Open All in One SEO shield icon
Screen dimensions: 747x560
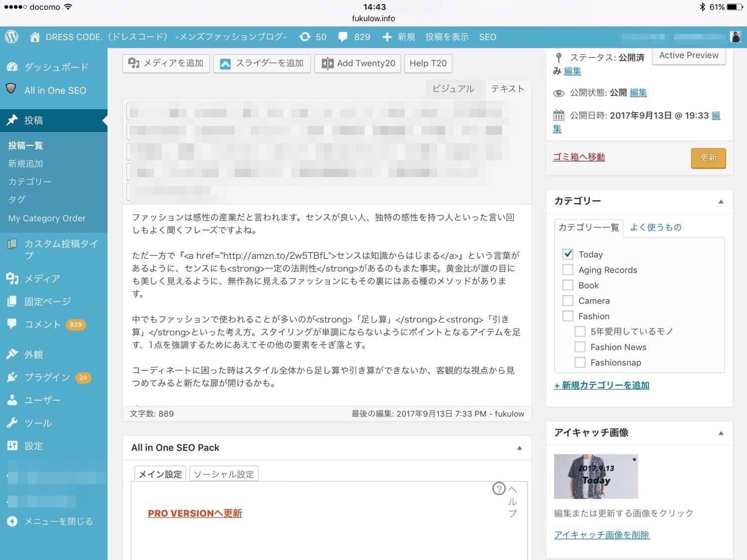pos(11,90)
